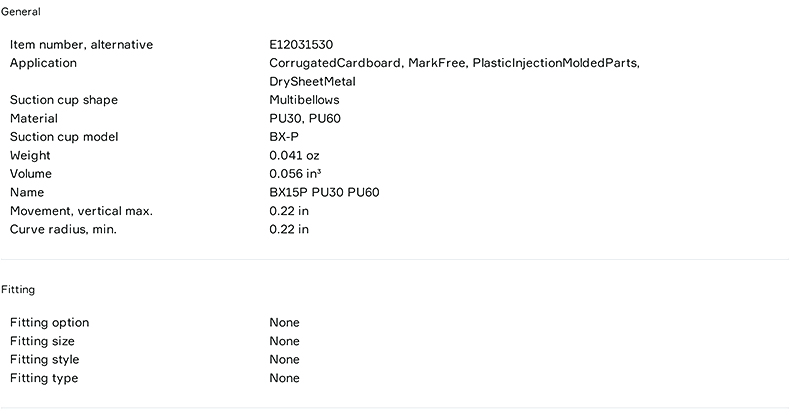Click the Item number, alternative label

click(x=81, y=45)
